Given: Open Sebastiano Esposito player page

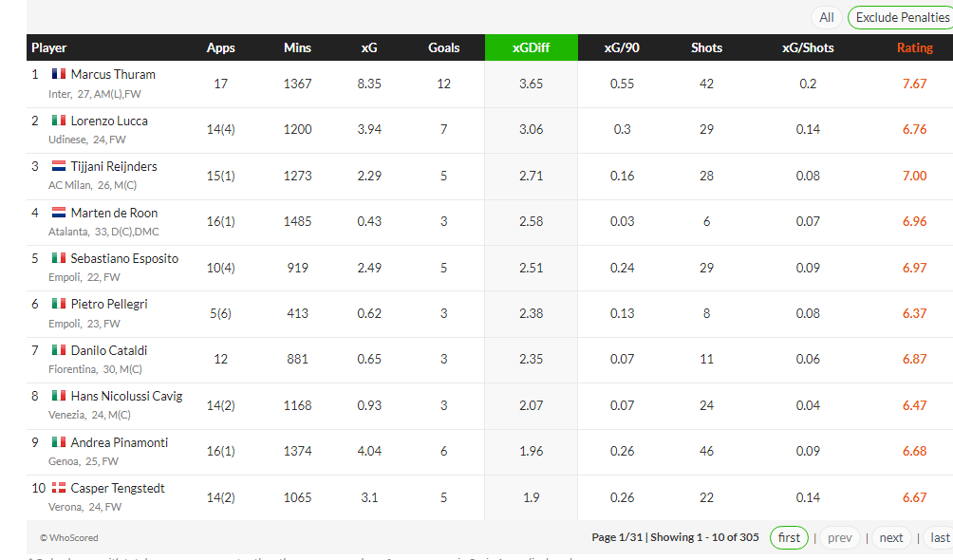Looking at the screenshot, I should click(124, 258).
